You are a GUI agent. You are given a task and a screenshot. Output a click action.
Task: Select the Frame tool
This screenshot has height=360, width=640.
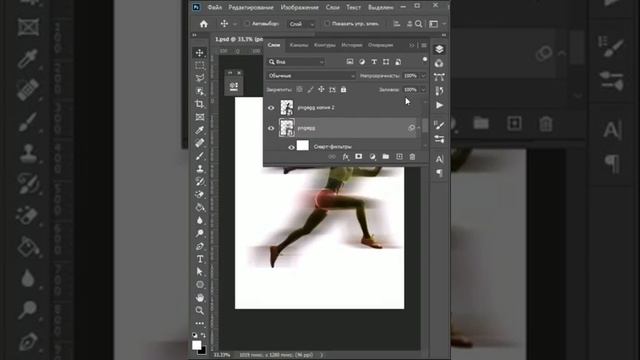coord(200,117)
